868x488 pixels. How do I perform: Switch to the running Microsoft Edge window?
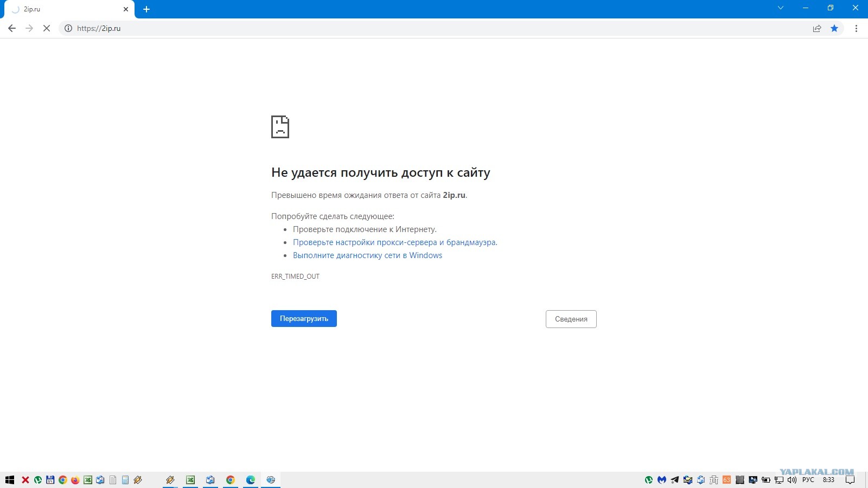pyautogui.click(x=251, y=480)
